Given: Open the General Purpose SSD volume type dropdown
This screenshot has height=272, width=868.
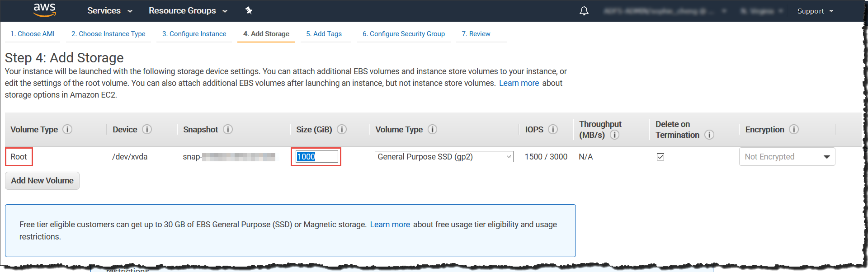Looking at the screenshot, I should click(443, 157).
